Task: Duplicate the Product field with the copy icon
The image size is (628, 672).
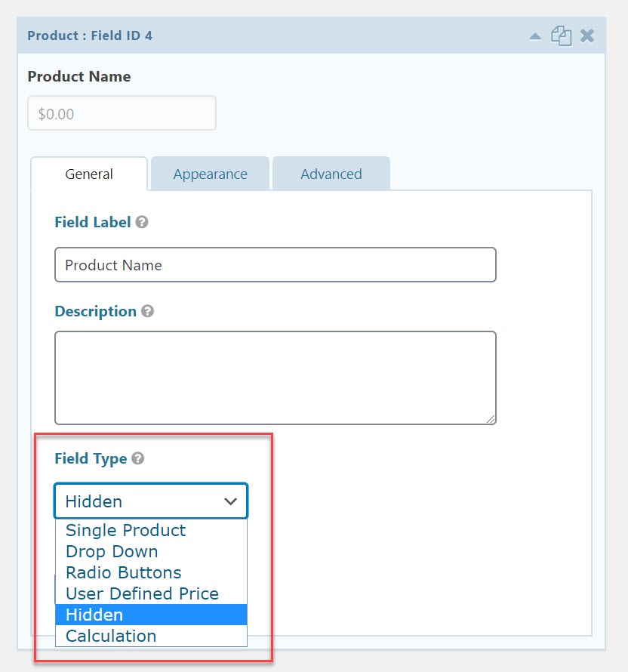Action: 561,35
